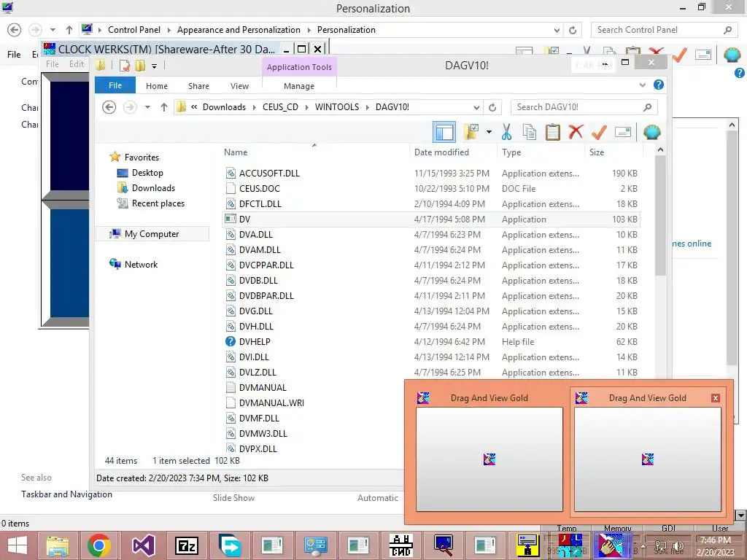747x560 pixels.
Task: Open recent locations dropdown in DAGV10!
Action: [147, 107]
